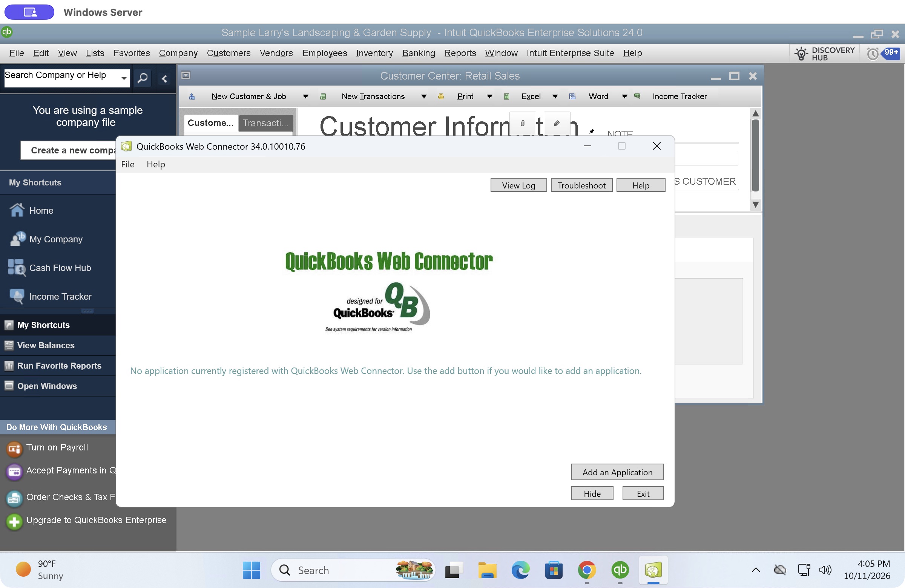Expand the Excel dropdown arrow in Customer Center
Screen dimensions: 905x588
pyautogui.click(x=555, y=96)
